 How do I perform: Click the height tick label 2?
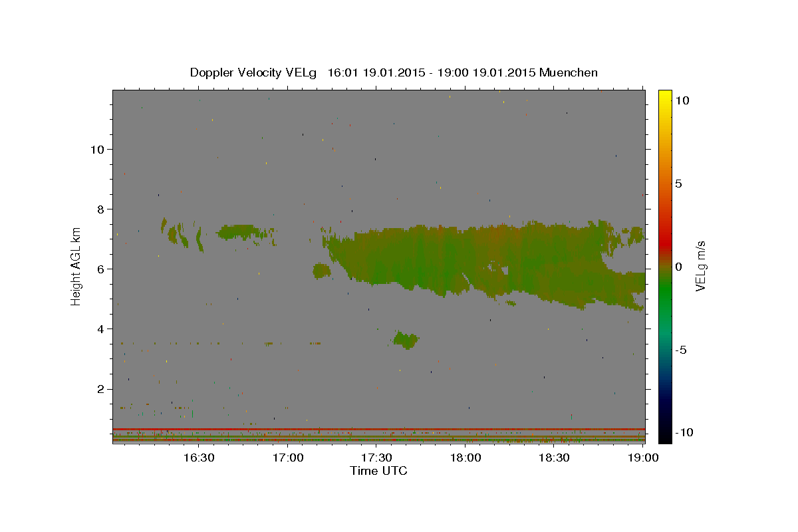pyautogui.click(x=101, y=389)
